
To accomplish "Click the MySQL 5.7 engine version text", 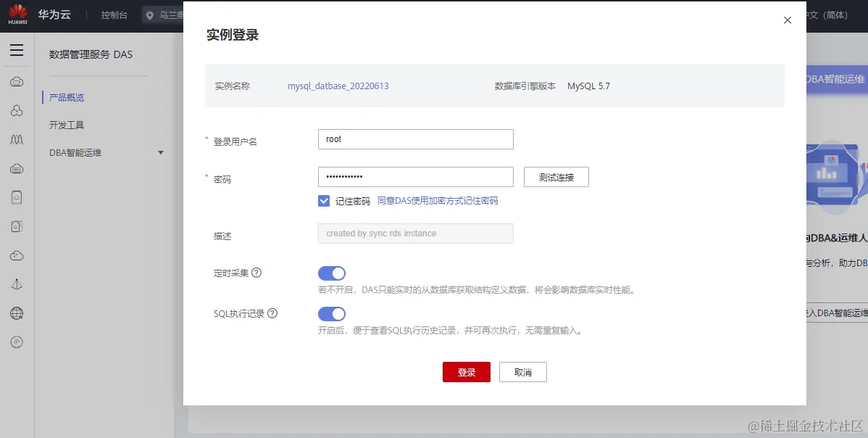I will point(588,86).
